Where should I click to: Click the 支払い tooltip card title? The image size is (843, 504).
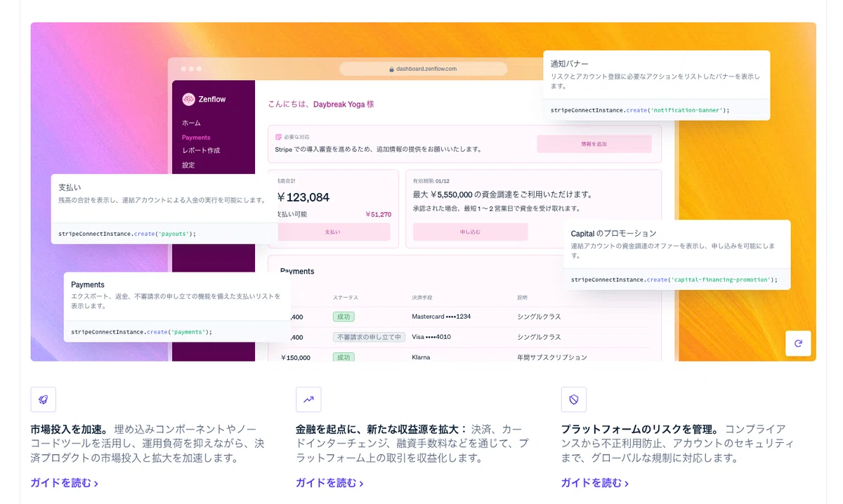tap(70, 187)
